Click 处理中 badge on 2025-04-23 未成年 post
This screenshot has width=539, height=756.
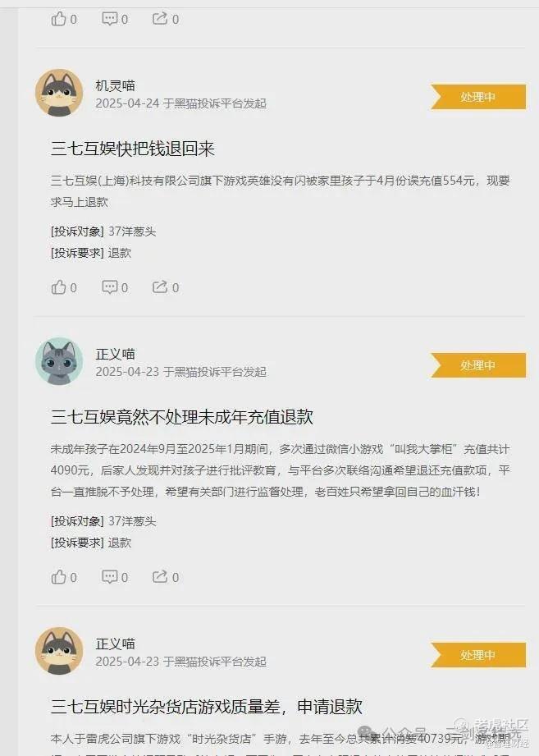point(477,365)
